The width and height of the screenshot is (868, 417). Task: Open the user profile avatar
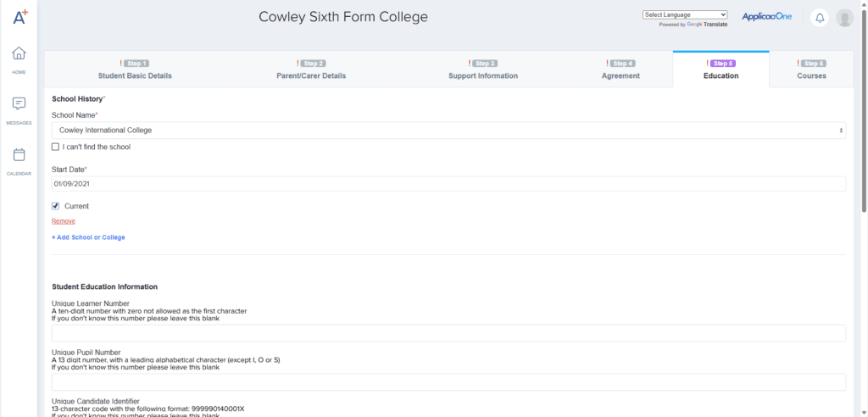pos(844,18)
